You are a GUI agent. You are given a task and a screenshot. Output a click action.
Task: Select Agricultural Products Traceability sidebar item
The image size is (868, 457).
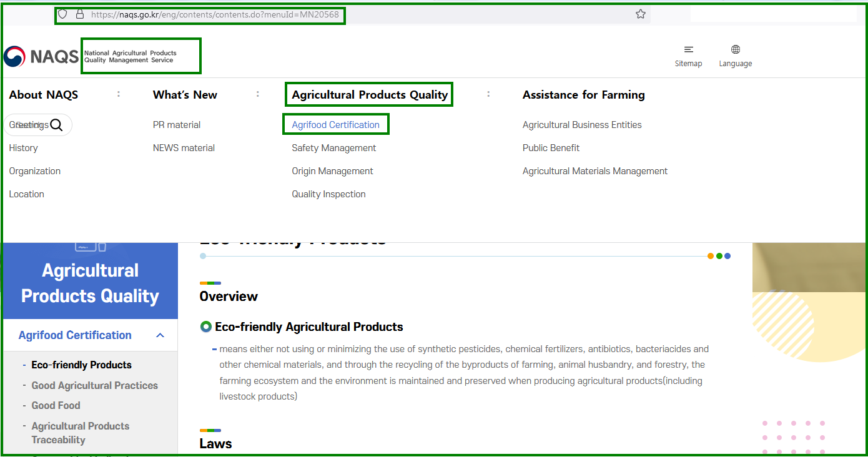[80, 433]
